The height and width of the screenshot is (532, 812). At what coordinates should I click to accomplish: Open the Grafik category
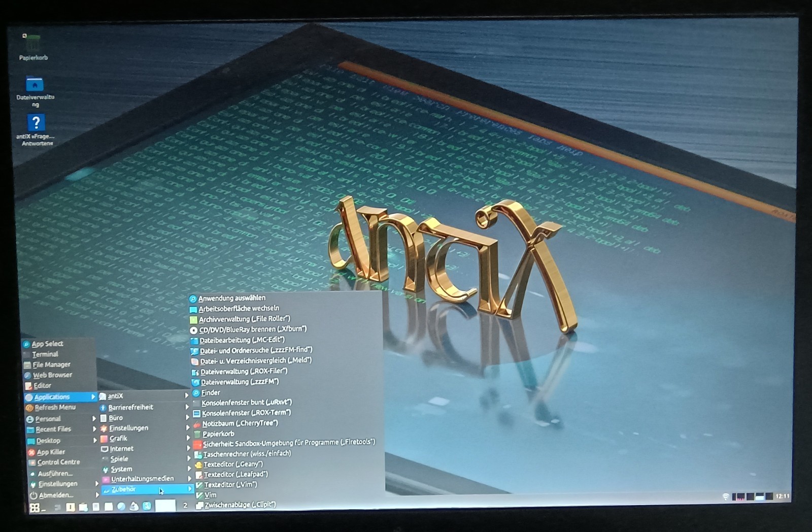click(146, 439)
